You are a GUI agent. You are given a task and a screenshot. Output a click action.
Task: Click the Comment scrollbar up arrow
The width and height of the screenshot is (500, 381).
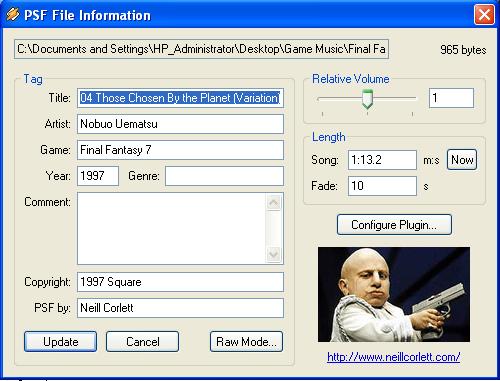point(274,202)
